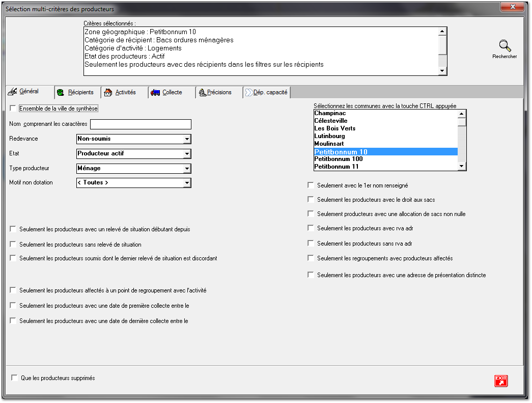Click the Rechercher magnifying glass icon
Image resolution: width=532 pixels, height=403 pixels.
(x=505, y=46)
